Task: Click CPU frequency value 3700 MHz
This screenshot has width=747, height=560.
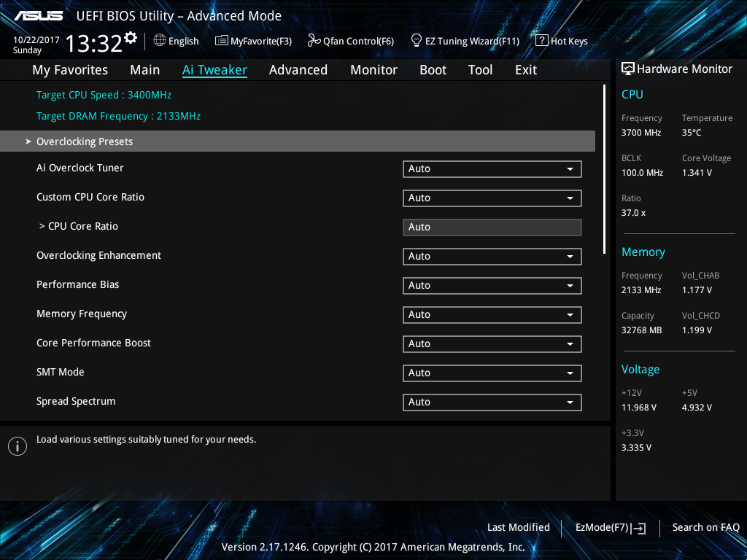Action: pyautogui.click(x=640, y=133)
